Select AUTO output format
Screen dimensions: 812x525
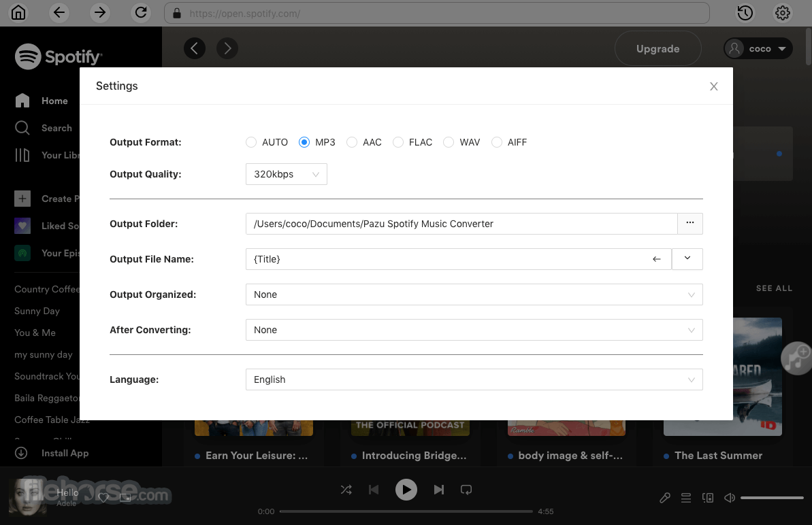251,142
